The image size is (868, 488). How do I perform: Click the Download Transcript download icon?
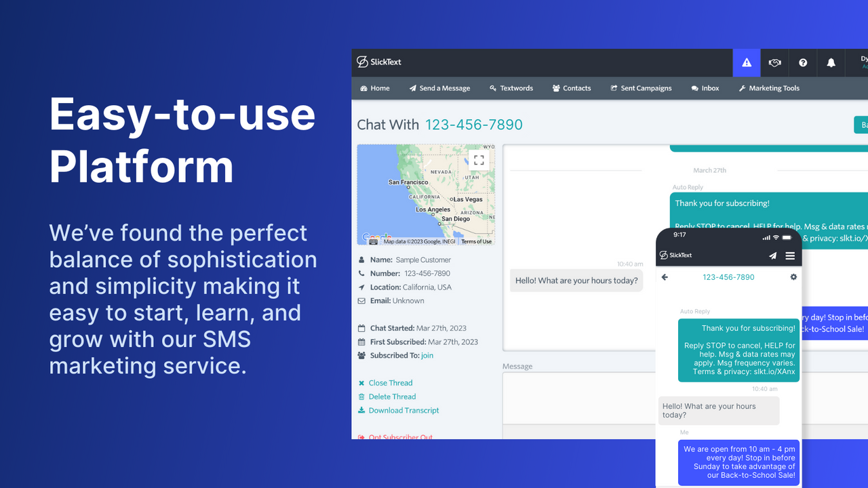361,410
